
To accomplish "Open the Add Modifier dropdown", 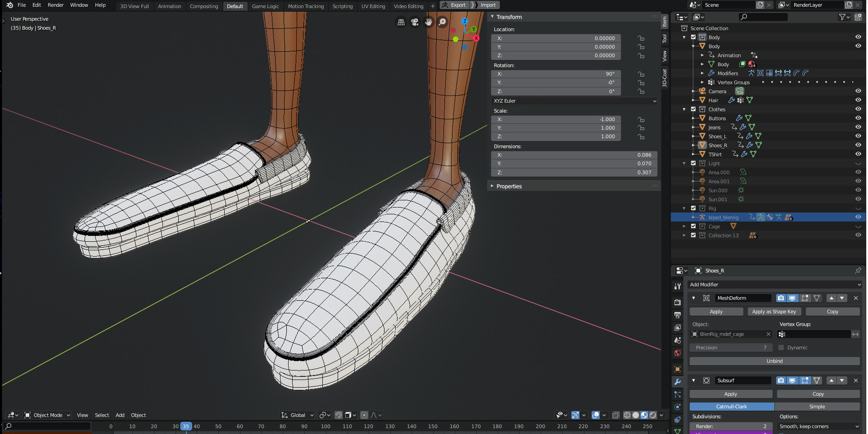I will [x=774, y=285].
